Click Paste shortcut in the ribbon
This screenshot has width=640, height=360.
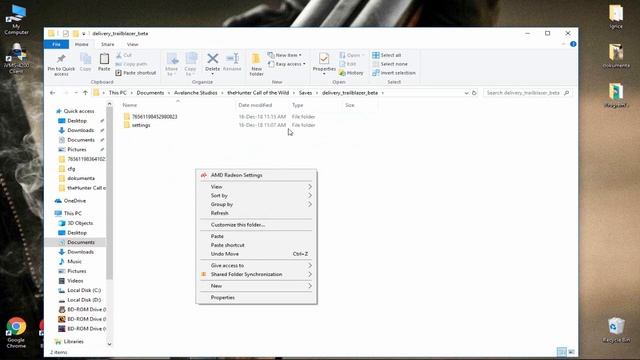click(136, 73)
